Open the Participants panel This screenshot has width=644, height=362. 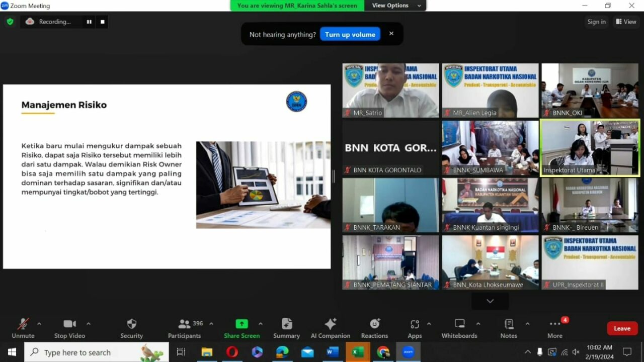click(185, 328)
